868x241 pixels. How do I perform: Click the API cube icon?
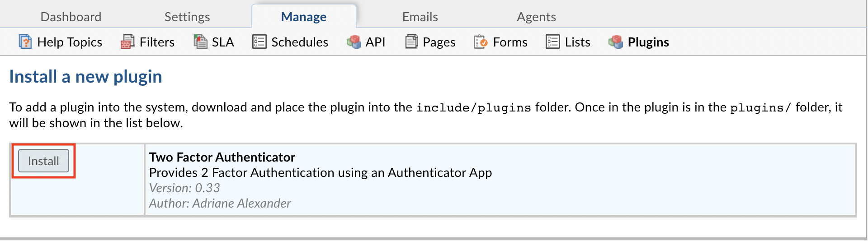354,42
